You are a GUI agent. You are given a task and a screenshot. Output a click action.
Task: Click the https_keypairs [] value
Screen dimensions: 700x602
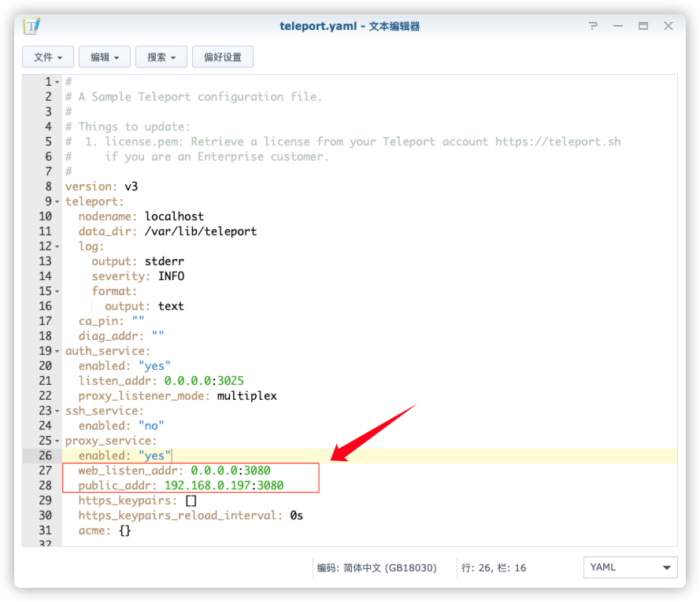click(x=191, y=500)
